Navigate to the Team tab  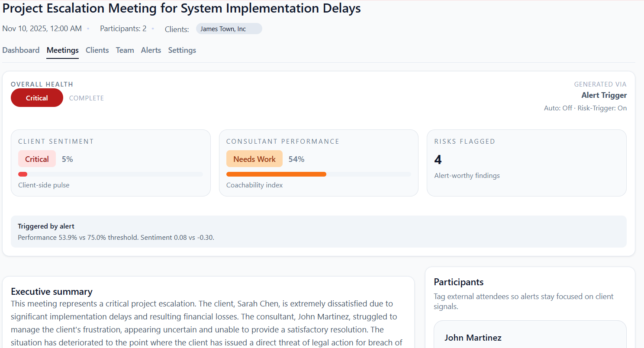click(125, 50)
